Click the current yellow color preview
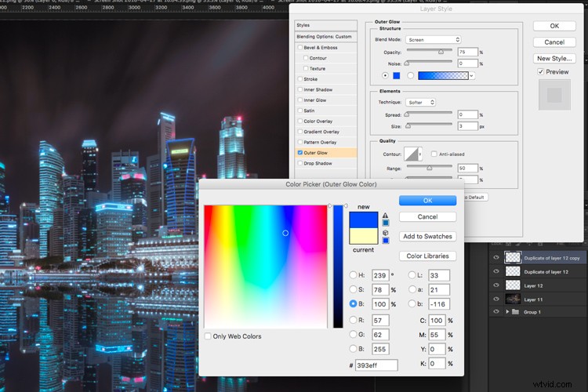588x392 pixels. click(x=363, y=236)
